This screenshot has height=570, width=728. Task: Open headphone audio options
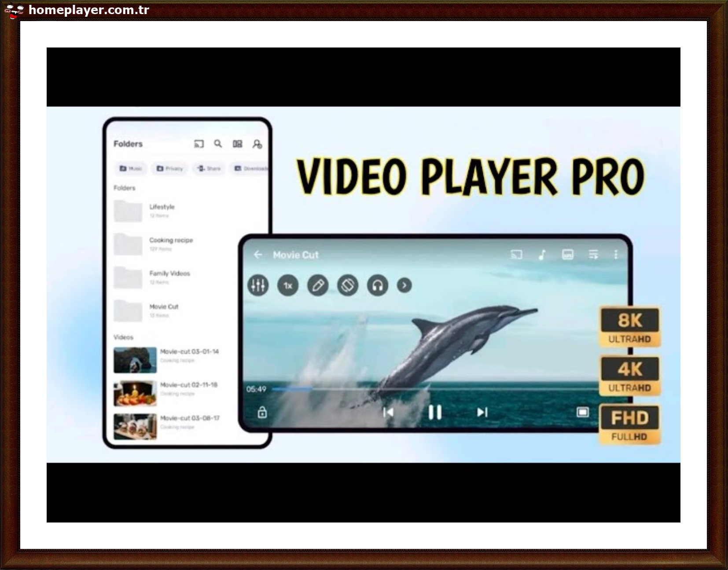(377, 285)
